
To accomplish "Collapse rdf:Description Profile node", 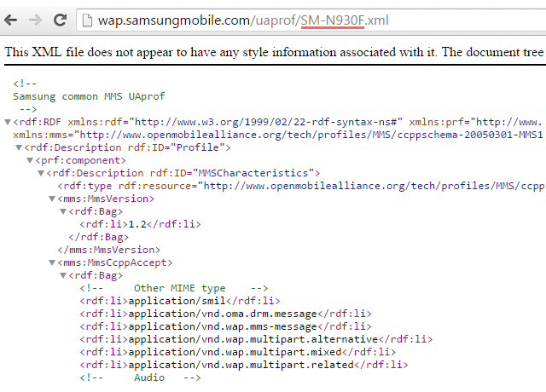I will tap(19, 147).
